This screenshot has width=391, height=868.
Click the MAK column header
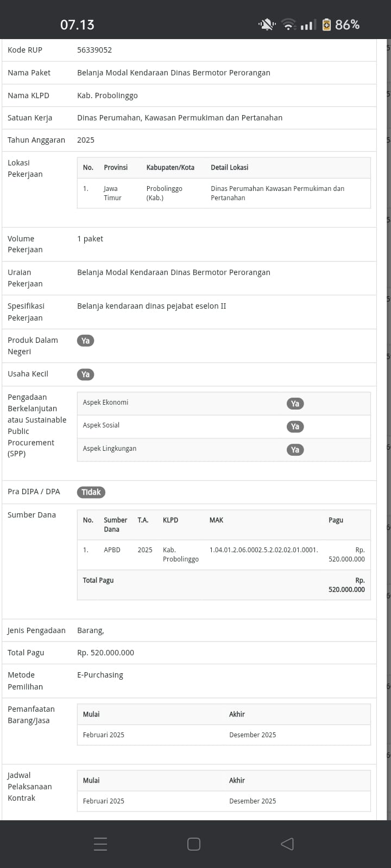click(x=216, y=520)
